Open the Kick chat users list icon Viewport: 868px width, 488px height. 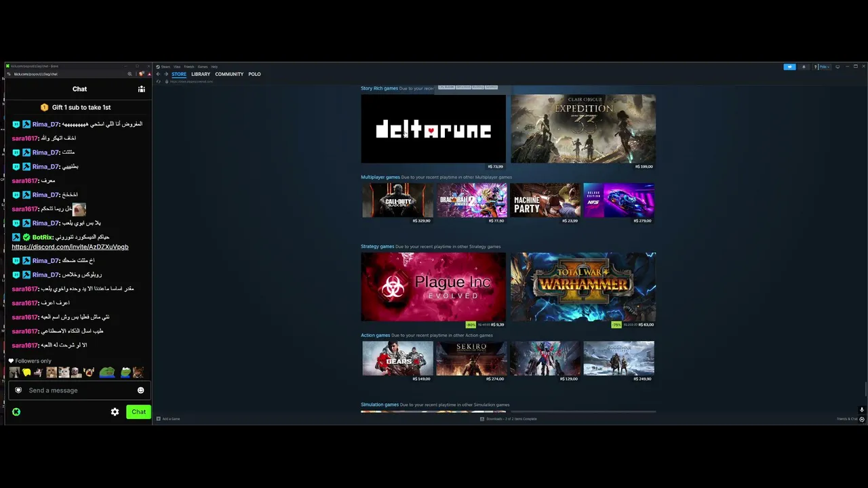coord(141,89)
